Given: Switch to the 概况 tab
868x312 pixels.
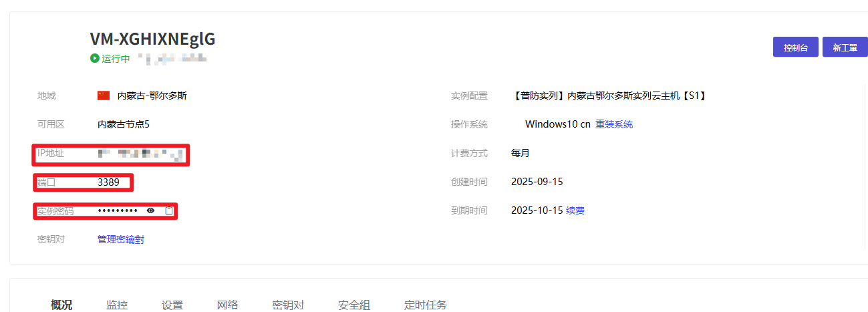Looking at the screenshot, I should tap(61, 305).
